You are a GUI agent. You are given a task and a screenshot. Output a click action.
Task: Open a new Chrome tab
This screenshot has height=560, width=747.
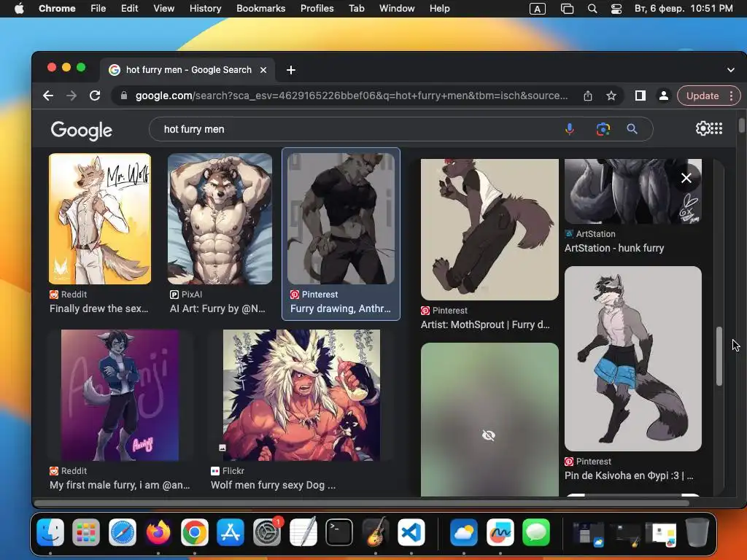click(x=290, y=70)
